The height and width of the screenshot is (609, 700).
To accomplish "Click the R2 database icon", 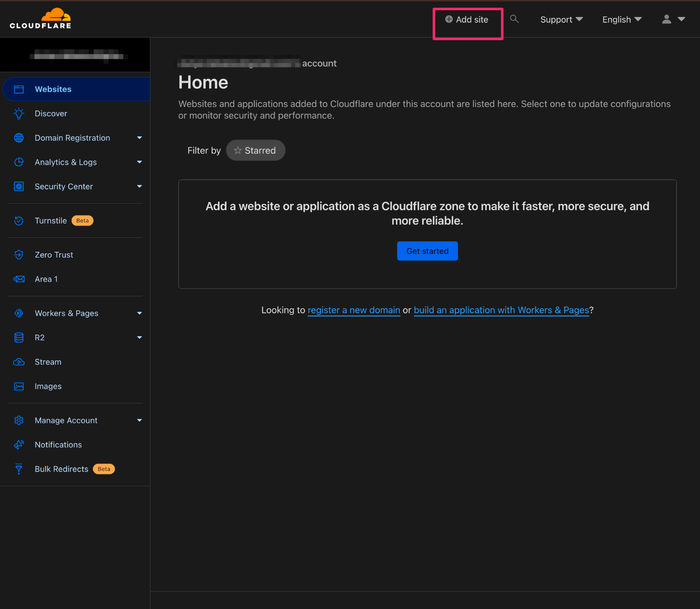I will pos(19,337).
